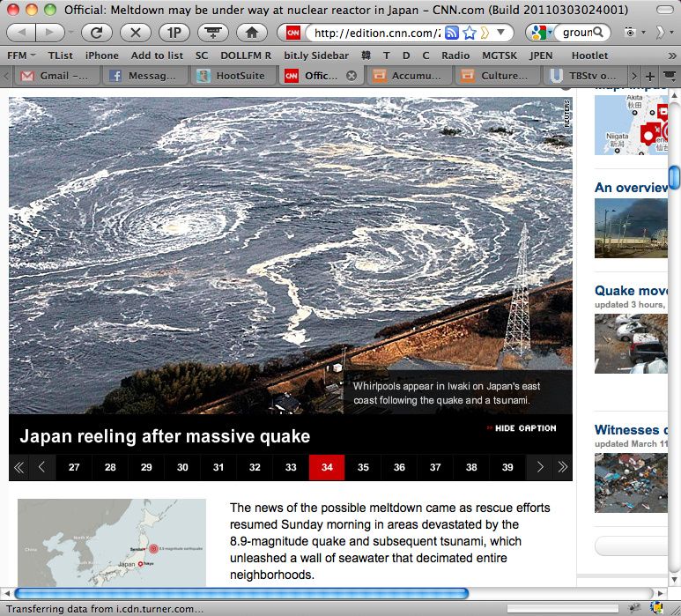The width and height of the screenshot is (681, 616).
Task: Switch to the HootSuite tab
Action: coord(233,76)
